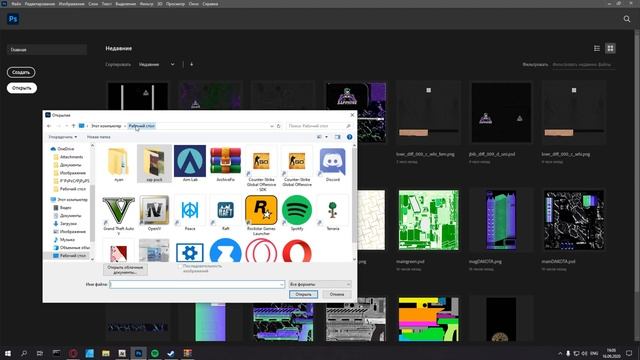
Task: Open the 'Фильтр' menu
Action: click(x=146, y=4)
